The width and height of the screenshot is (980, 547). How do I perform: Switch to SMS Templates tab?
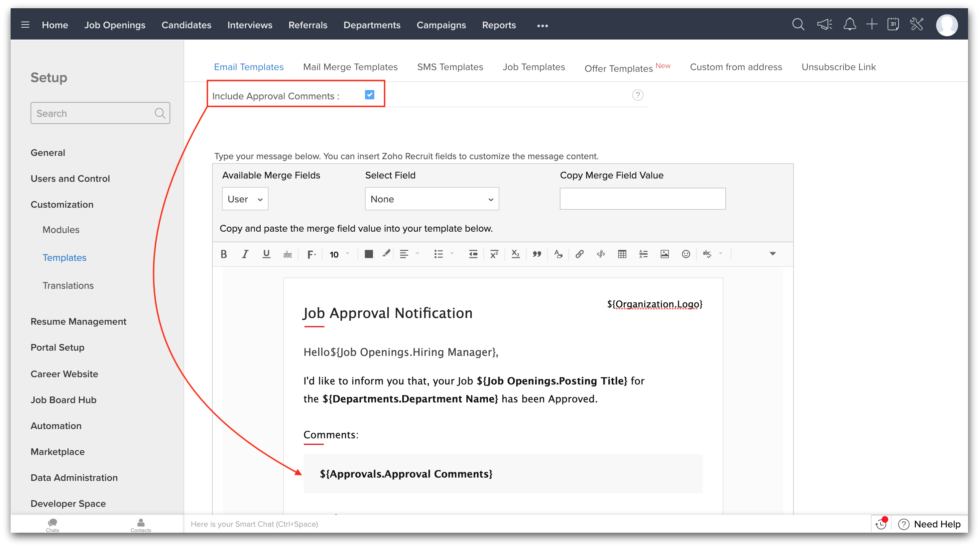tap(450, 67)
